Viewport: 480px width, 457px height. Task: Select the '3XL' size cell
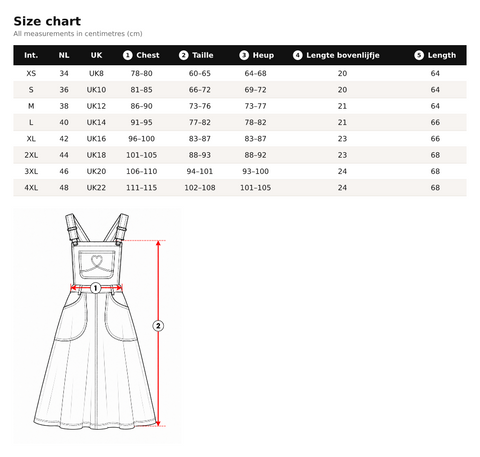tap(31, 171)
